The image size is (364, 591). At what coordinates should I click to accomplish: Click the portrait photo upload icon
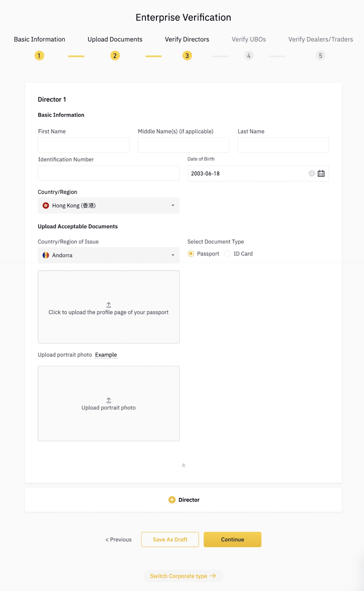pos(109,400)
